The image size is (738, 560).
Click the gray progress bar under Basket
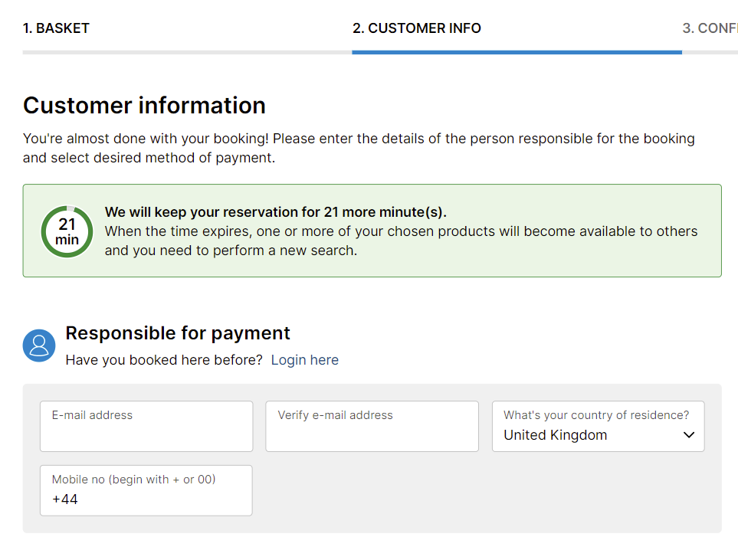click(x=187, y=52)
